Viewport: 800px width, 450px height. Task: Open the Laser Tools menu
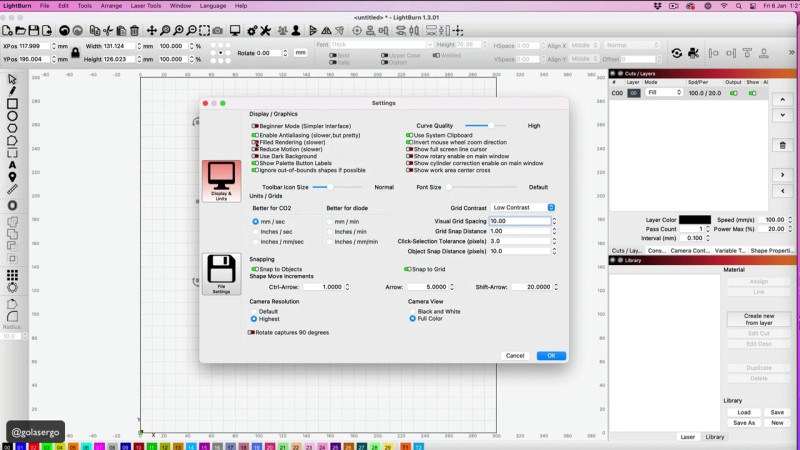[146, 6]
